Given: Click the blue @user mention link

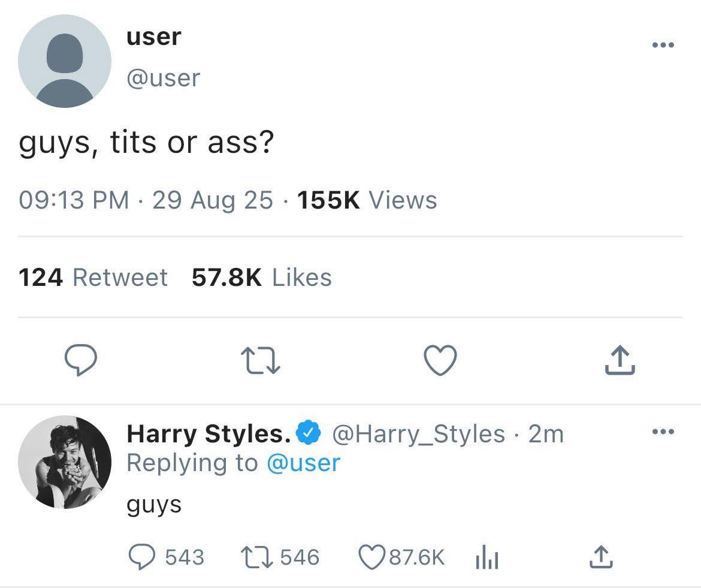Looking at the screenshot, I should (x=303, y=463).
